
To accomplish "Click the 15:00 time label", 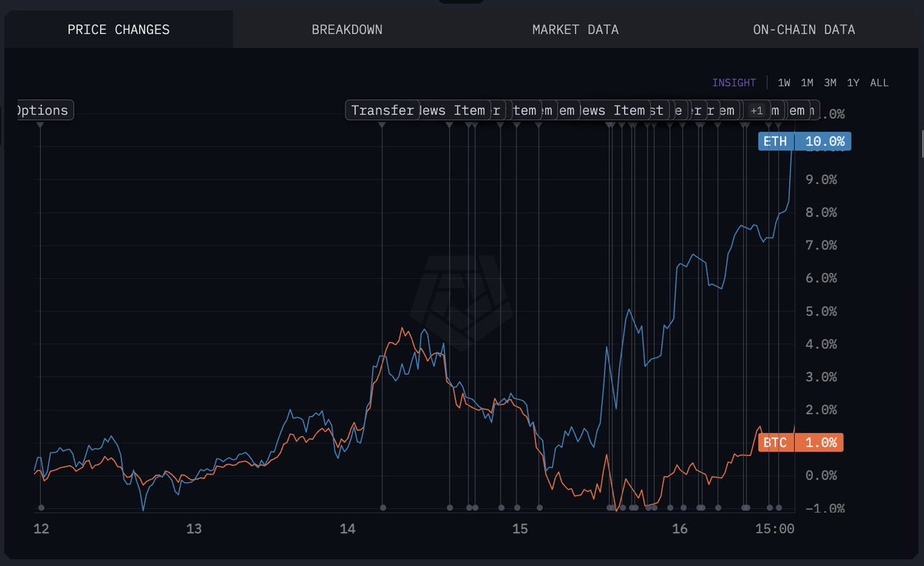I will click(775, 529).
